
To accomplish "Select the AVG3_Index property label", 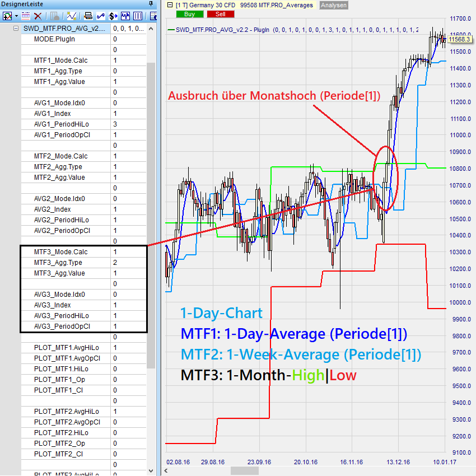I will point(52,305).
